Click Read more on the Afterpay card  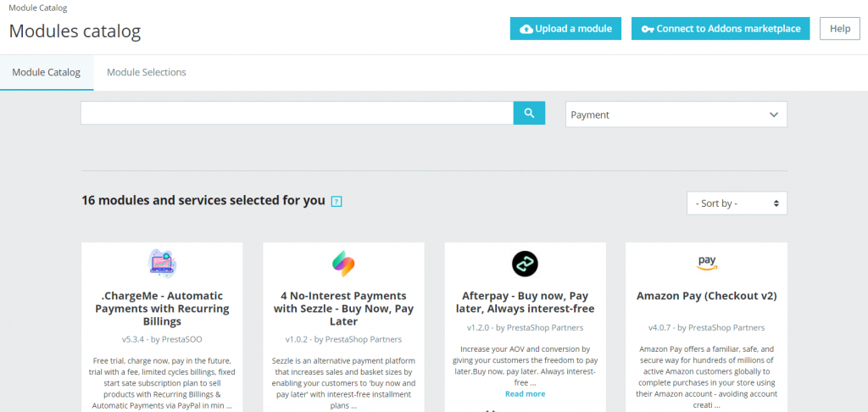525,393
